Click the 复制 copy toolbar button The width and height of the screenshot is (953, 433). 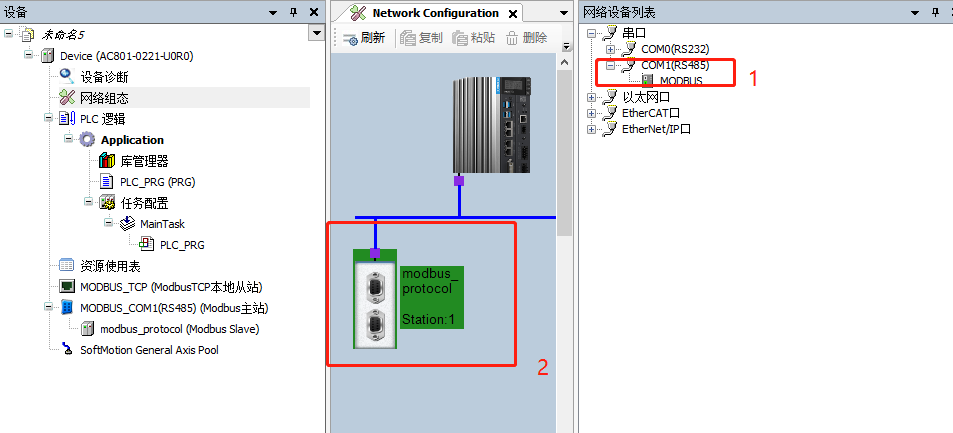point(421,38)
